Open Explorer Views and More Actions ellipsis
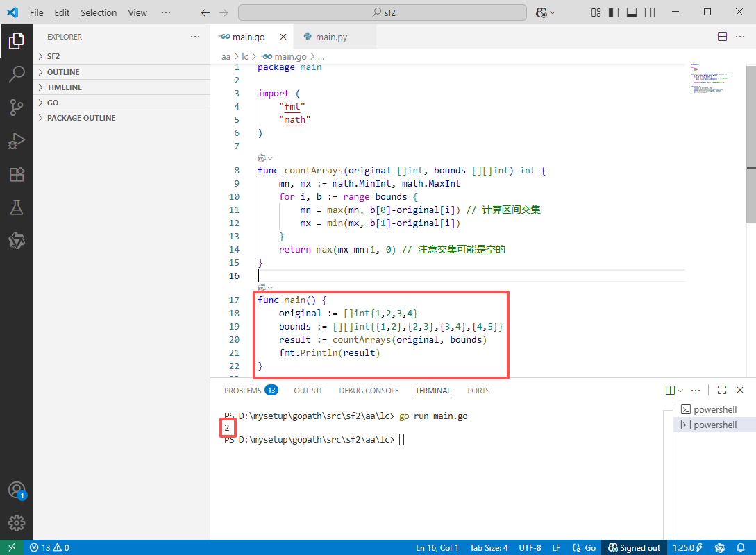This screenshot has width=756, height=555. 195,37
